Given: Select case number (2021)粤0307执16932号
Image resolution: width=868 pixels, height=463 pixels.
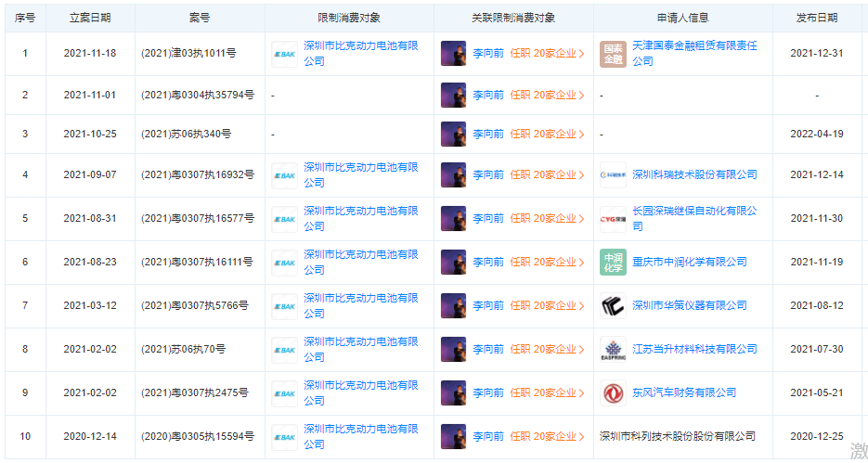Looking at the screenshot, I should (x=198, y=175).
